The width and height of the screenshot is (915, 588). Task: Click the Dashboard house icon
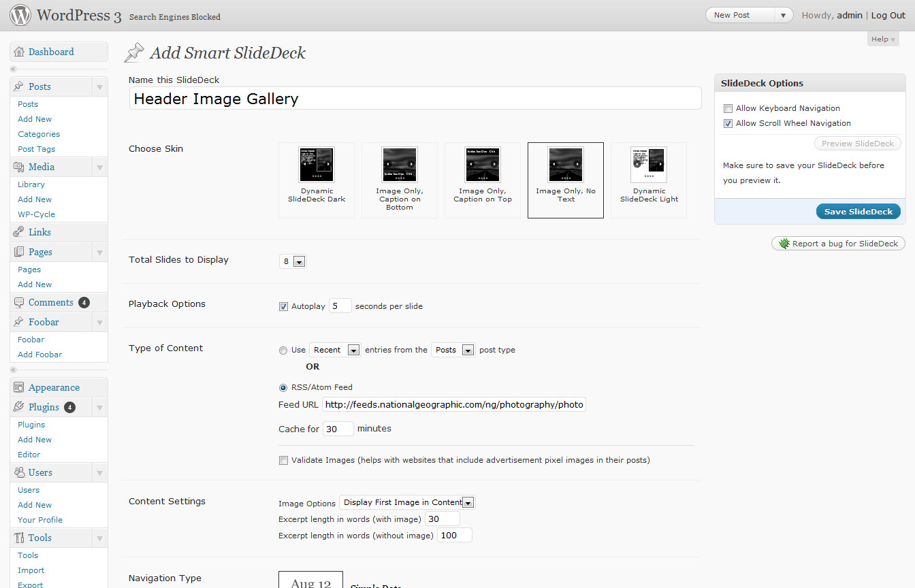19,52
